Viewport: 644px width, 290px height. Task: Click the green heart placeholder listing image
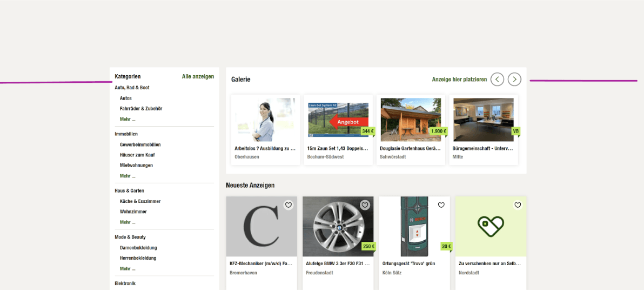491,226
